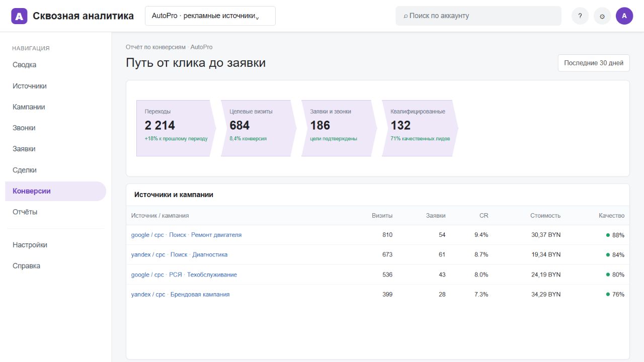Open the google РСЯ Техобслуживание campaign link
Viewport: 644px width, 362px height.
(x=184, y=275)
